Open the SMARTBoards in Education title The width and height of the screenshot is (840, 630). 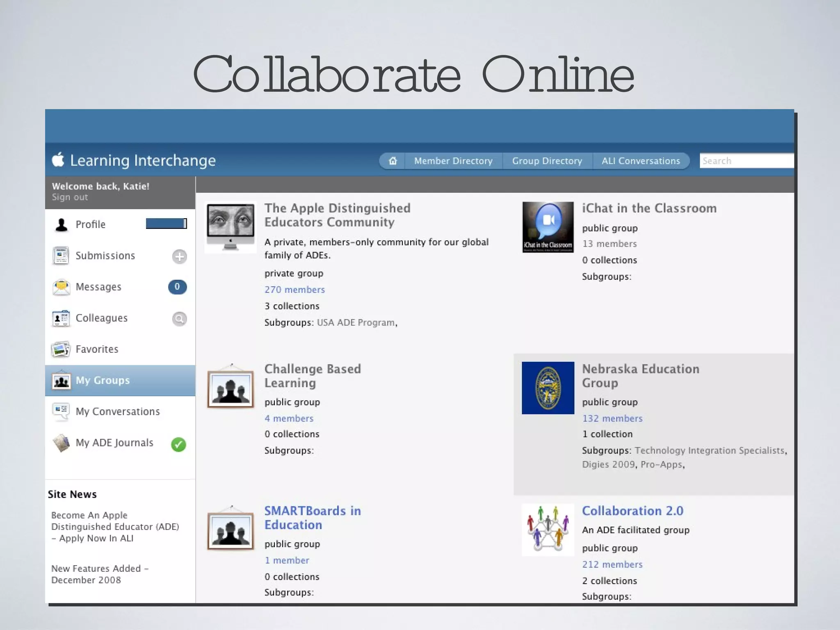tap(313, 518)
